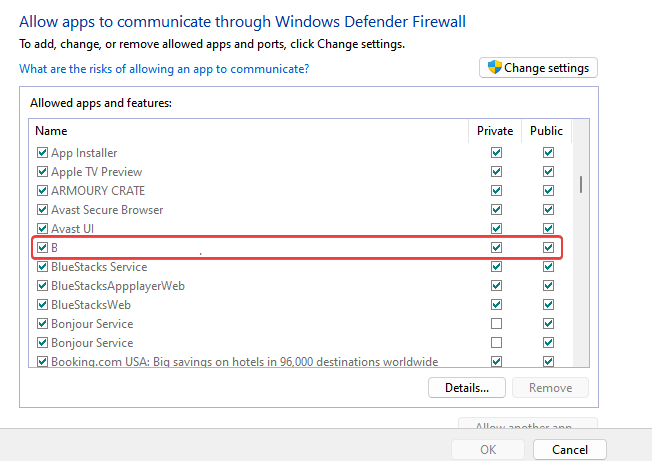The image size is (652, 461).
Task: Click the Cancel button
Action: click(x=570, y=449)
